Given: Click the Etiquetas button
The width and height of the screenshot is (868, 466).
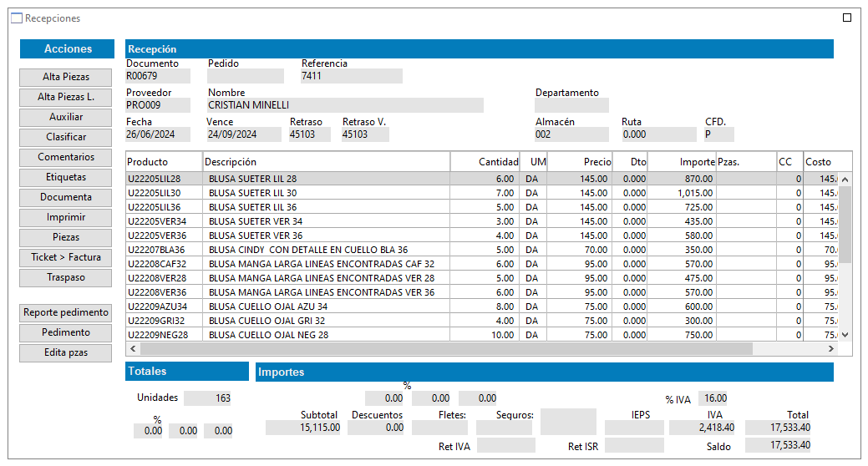Looking at the screenshot, I should (66, 177).
